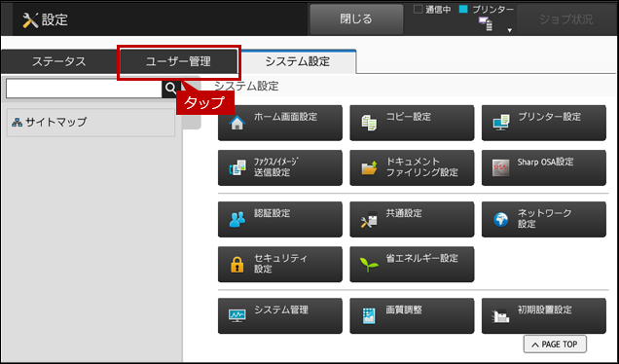Open 共通設定 label
This screenshot has width=619, height=364.
[x=404, y=213]
